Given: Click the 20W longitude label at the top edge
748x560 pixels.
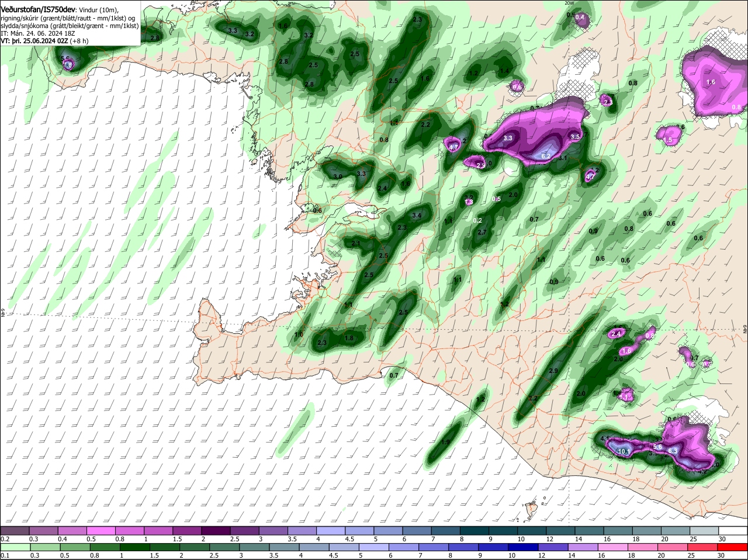Looking at the screenshot, I should point(569,3).
